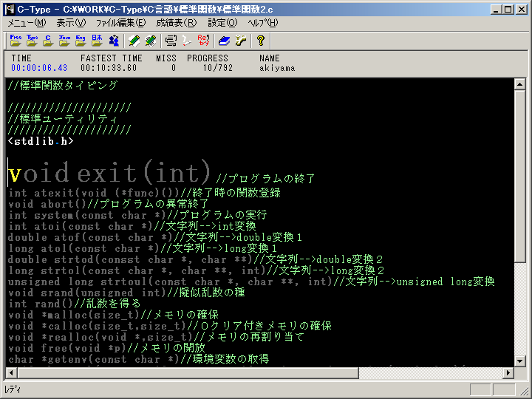Click the レディ status bar text

(x=13, y=390)
